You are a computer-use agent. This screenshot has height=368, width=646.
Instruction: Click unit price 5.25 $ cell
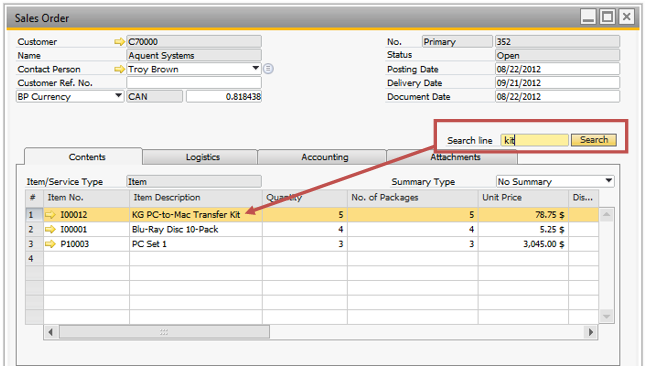[x=523, y=229]
